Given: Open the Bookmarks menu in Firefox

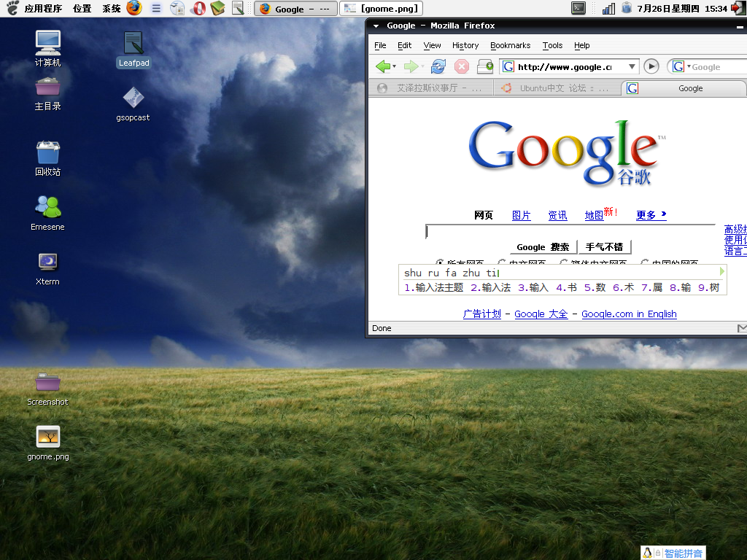Looking at the screenshot, I should tap(510, 45).
